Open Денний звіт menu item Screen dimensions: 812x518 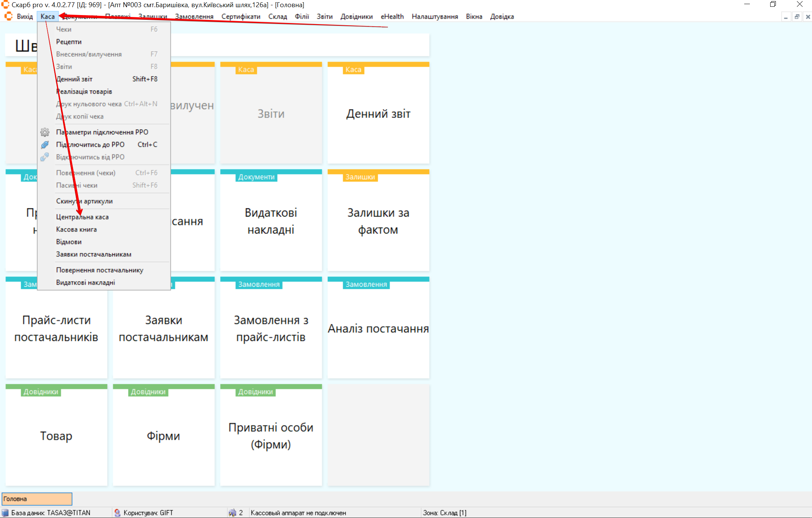point(74,79)
